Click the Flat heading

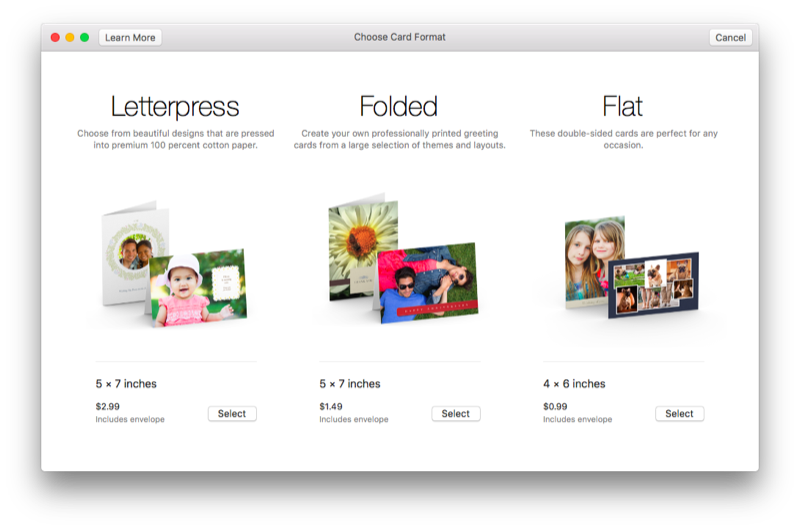coord(622,107)
